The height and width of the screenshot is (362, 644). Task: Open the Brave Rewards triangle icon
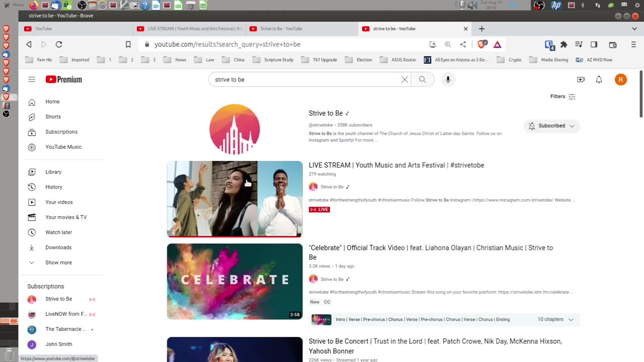coord(497,44)
